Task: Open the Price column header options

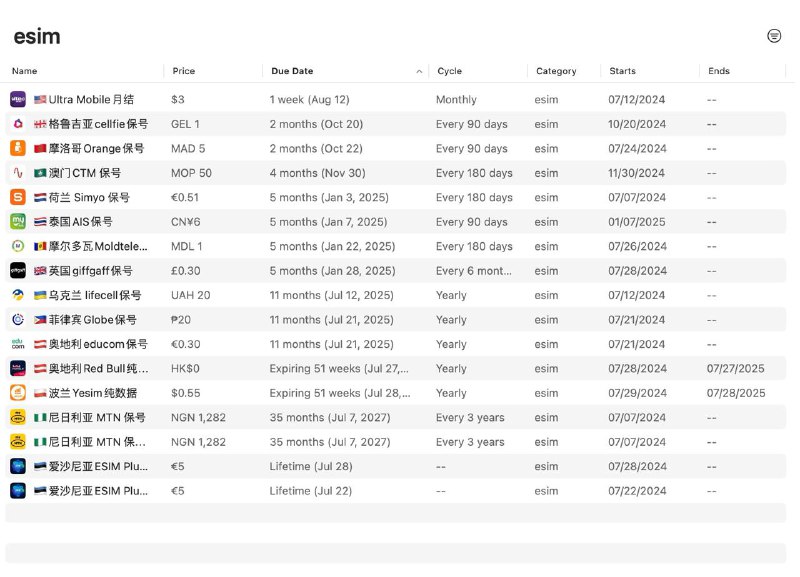Action: tap(186, 71)
